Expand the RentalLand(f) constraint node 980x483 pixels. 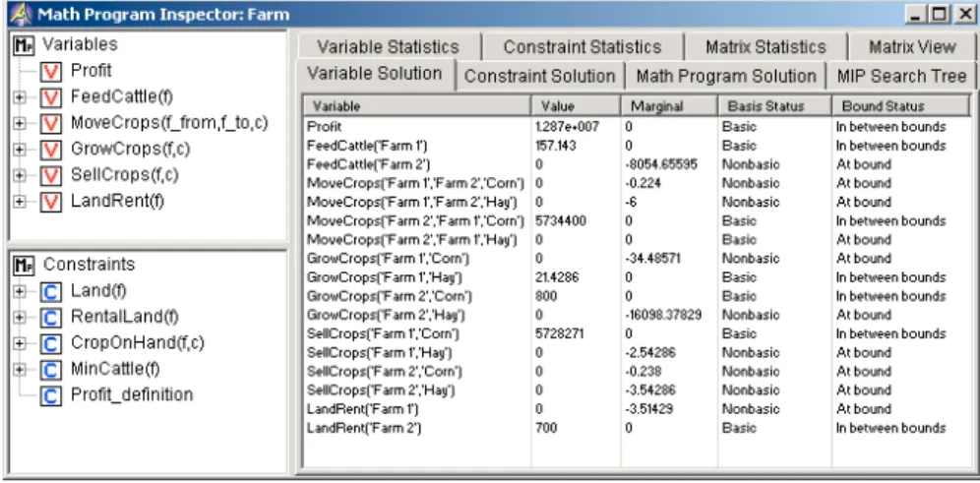click(x=20, y=318)
